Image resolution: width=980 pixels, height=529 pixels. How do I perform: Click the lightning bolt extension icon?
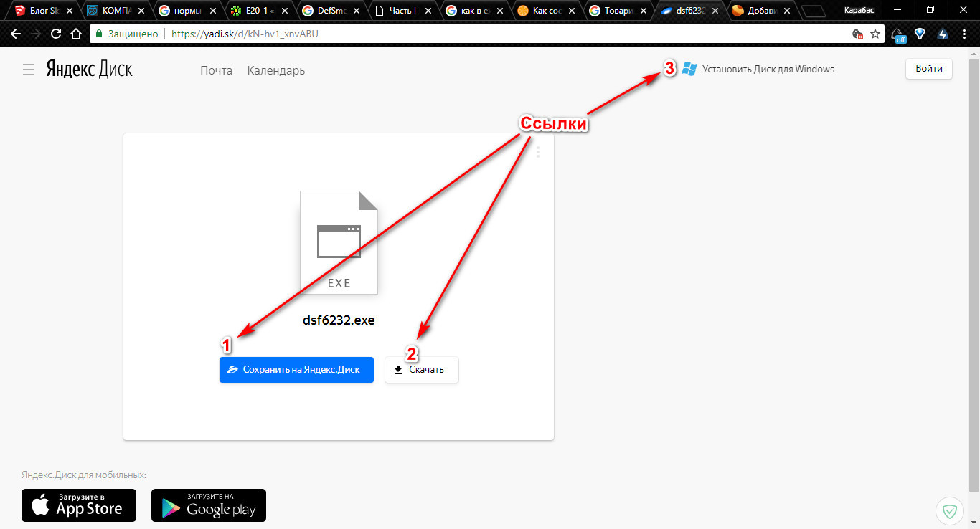[943, 34]
